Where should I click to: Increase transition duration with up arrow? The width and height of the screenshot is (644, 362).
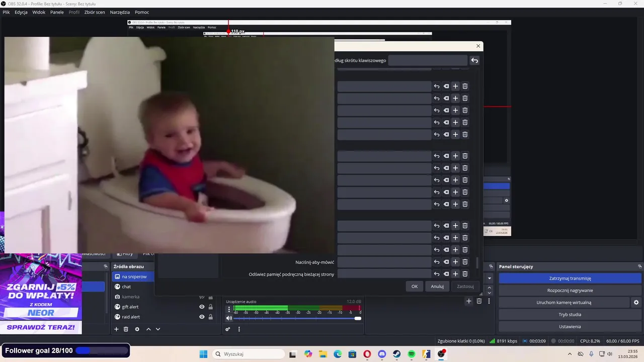[489, 288]
